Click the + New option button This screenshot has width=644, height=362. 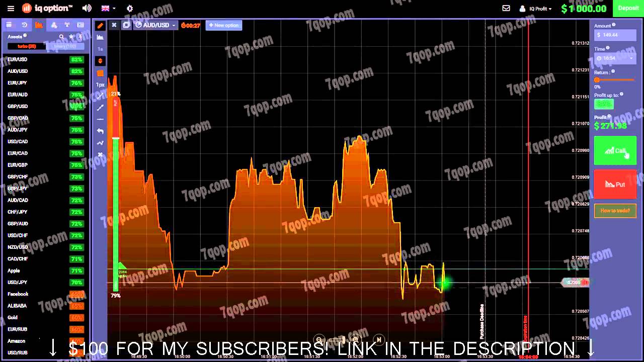click(224, 25)
